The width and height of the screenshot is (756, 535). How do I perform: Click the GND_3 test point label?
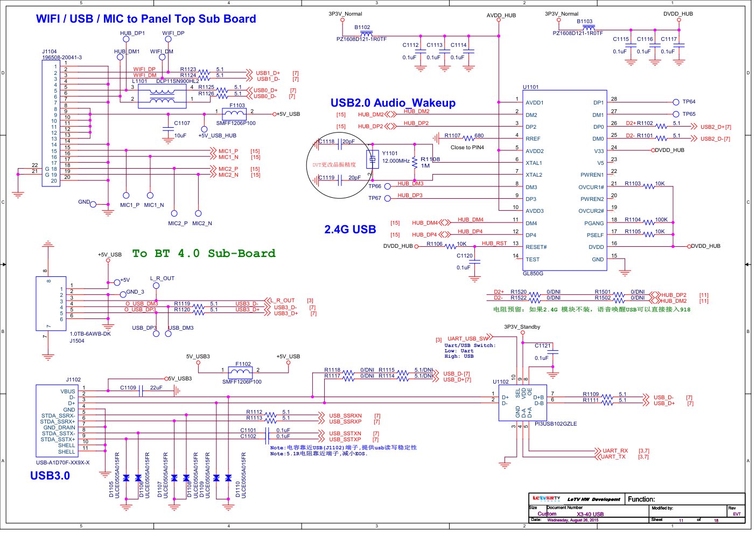(135, 292)
